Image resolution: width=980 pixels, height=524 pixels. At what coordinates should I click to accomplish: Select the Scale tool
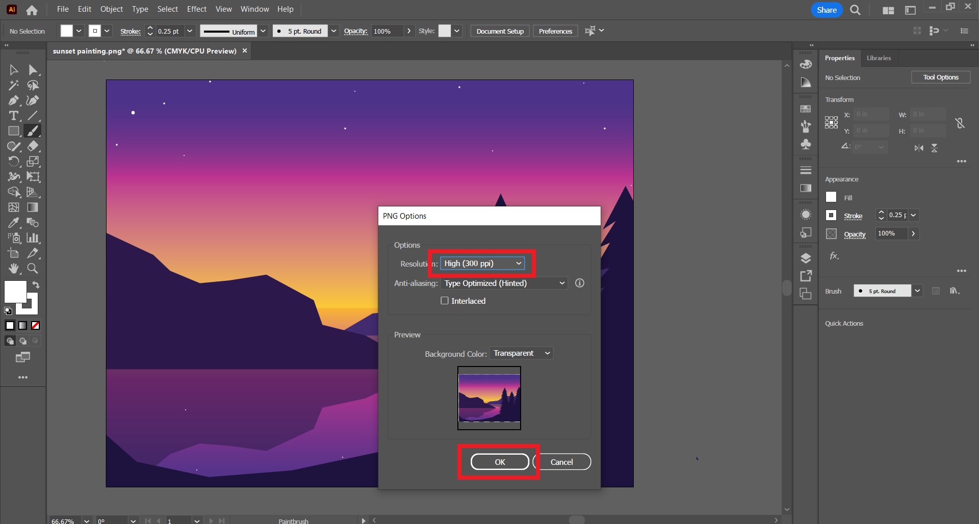coord(33,162)
